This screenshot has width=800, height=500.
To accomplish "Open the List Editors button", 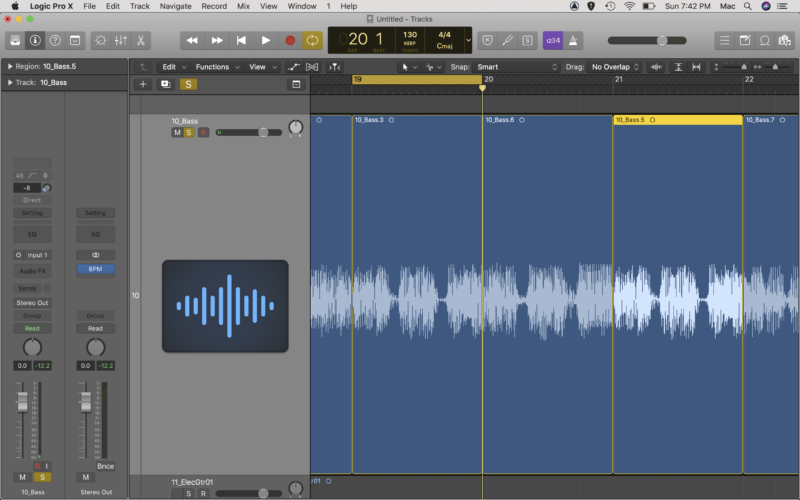I will [x=724, y=40].
